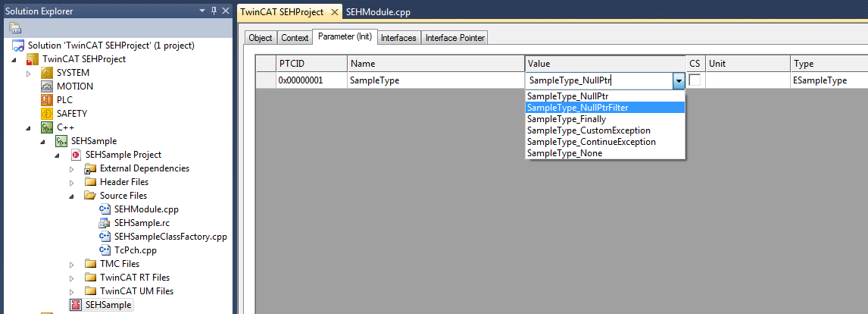The height and width of the screenshot is (314, 868).
Task: Open Solution Explorer window position menu arrow
Action: [202, 11]
